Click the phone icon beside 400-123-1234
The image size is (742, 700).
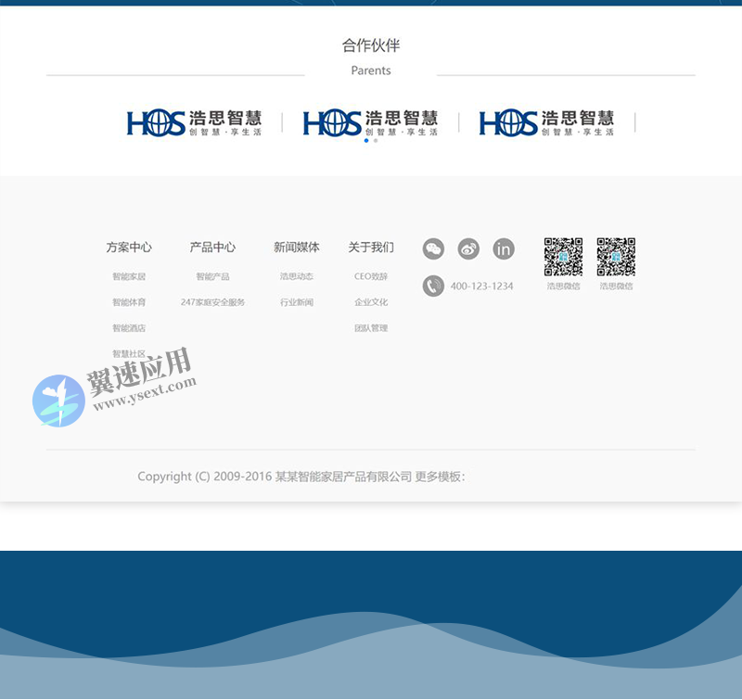pos(433,286)
